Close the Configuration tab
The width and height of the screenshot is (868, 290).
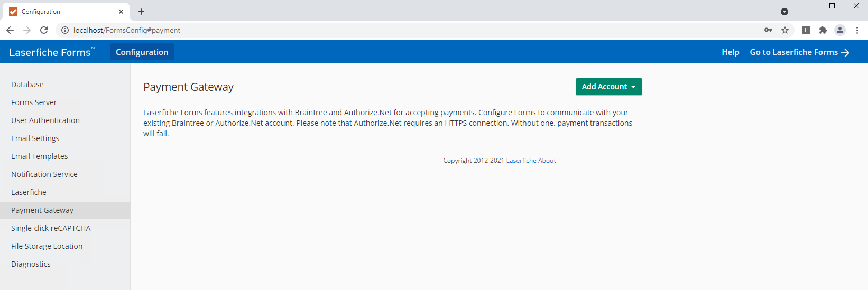click(121, 12)
